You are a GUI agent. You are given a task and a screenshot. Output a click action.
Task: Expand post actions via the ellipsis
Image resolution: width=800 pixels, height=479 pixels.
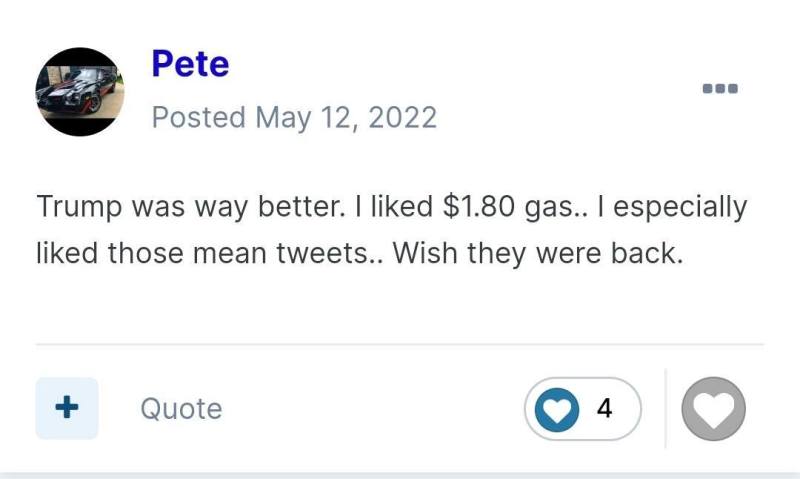pos(720,88)
